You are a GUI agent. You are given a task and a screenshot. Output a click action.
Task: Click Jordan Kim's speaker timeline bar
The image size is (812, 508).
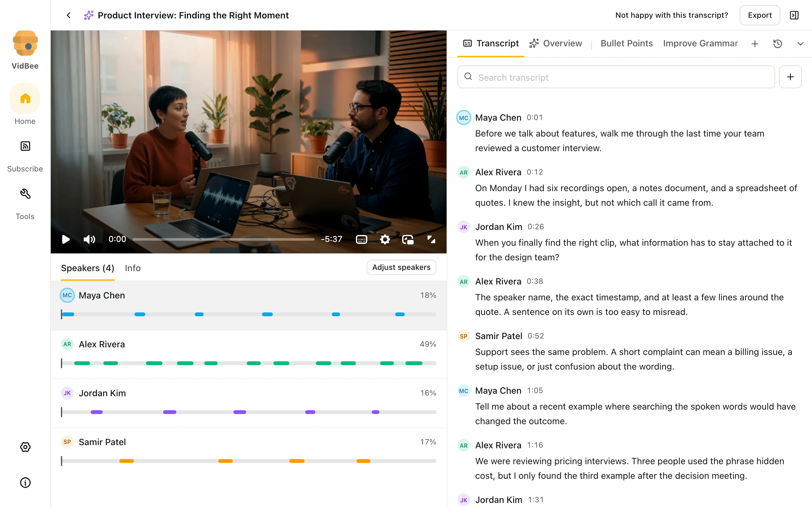point(249,412)
